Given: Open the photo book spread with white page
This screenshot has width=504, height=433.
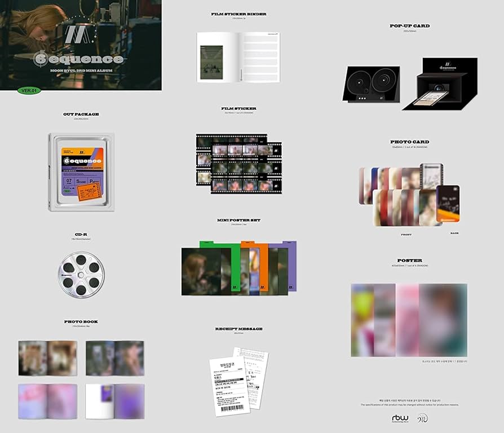Looking at the screenshot, I should (x=115, y=401).
